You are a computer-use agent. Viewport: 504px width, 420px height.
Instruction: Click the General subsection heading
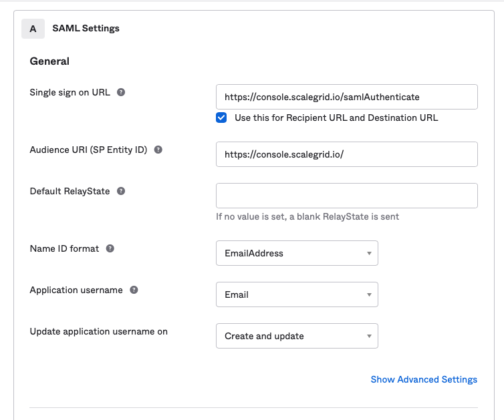click(49, 61)
